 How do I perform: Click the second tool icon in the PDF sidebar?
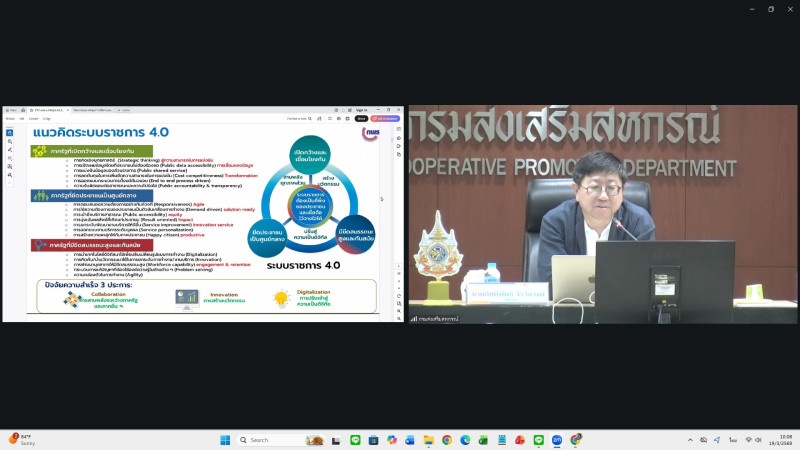[10, 142]
